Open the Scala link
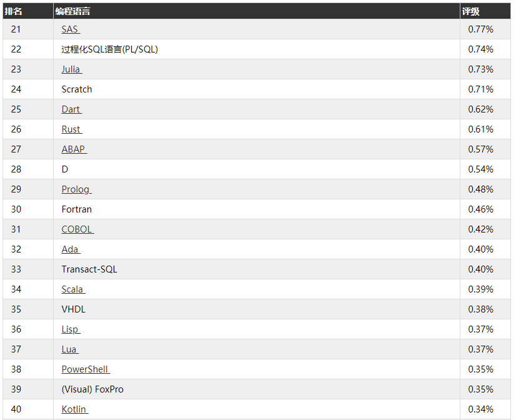This screenshot has width=516, height=420. tap(72, 289)
